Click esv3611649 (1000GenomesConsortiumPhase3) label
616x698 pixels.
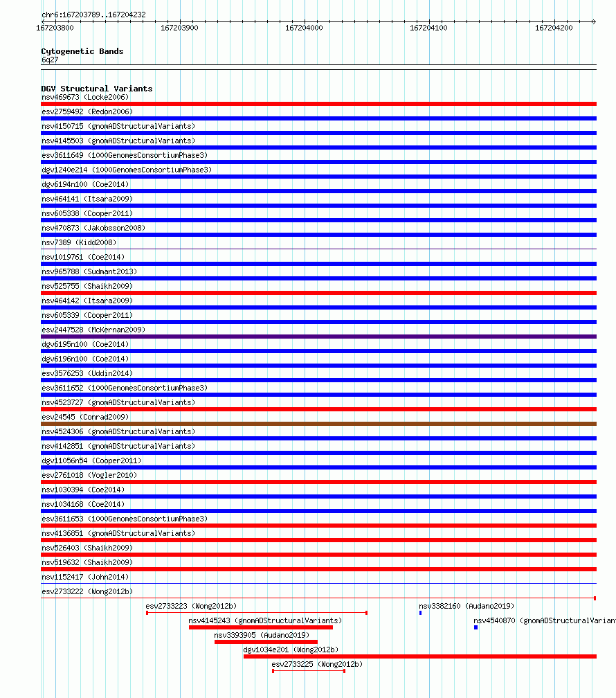click(x=125, y=155)
